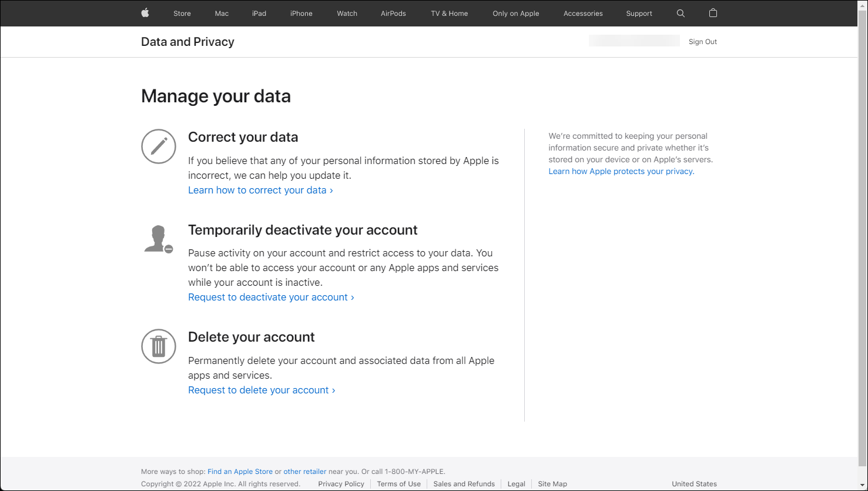
Task: Open the search magnifier icon
Action: [x=681, y=13]
